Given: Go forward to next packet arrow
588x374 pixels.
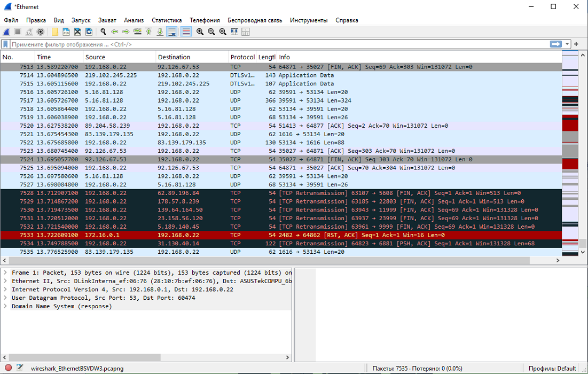Looking at the screenshot, I should click(126, 32).
